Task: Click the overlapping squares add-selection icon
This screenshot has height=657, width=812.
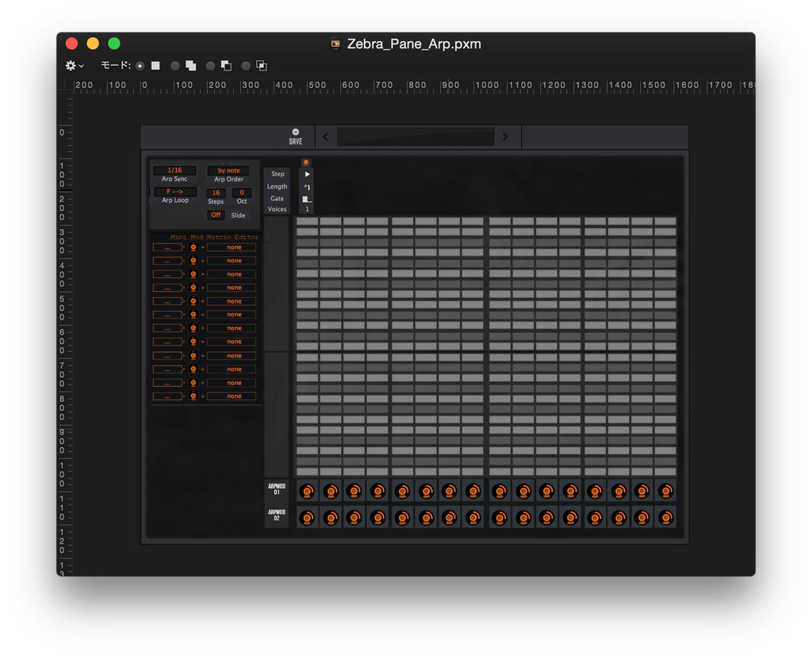Action: (190, 66)
